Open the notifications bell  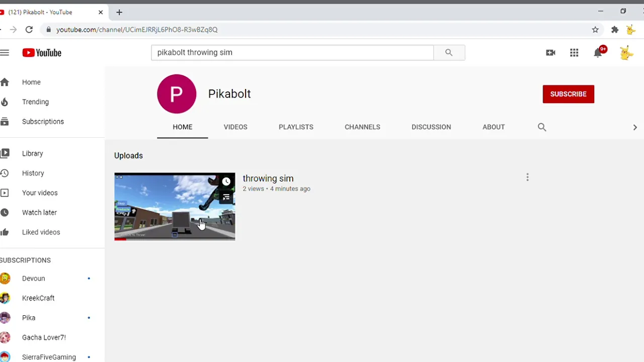tap(598, 53)
